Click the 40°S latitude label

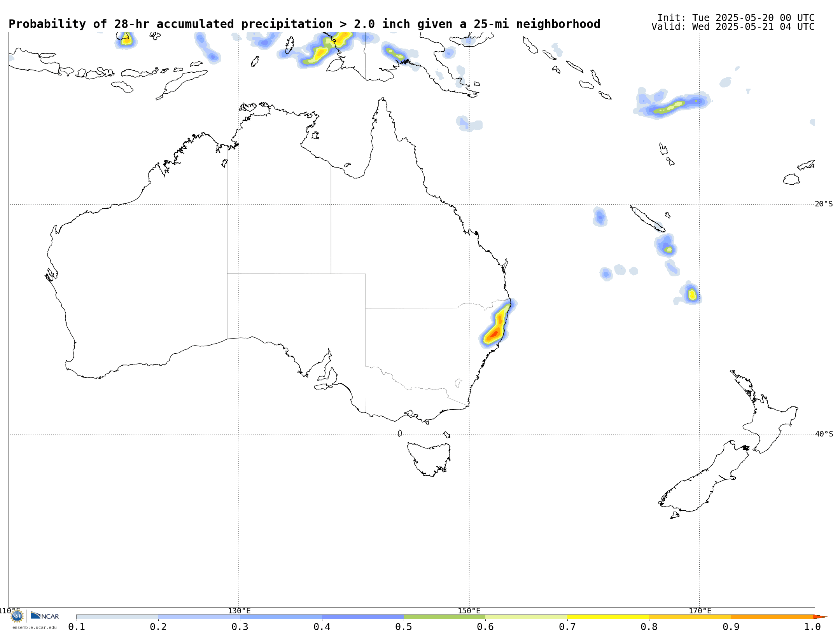pyautogui.click(x=824, y=434)
